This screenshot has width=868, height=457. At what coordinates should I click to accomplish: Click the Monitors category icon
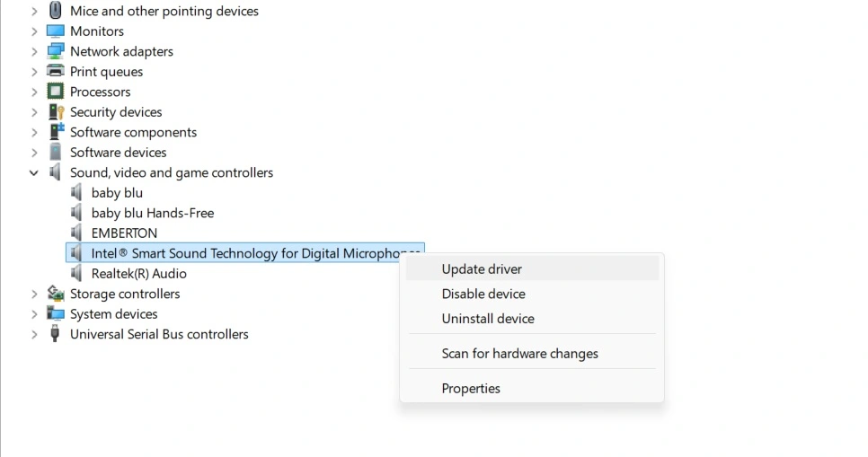[56, 31]
